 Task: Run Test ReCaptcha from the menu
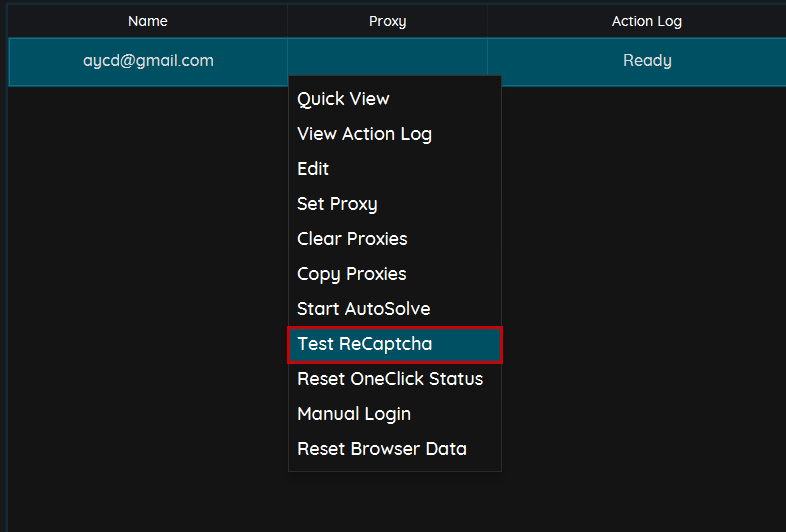coord(365,344)
